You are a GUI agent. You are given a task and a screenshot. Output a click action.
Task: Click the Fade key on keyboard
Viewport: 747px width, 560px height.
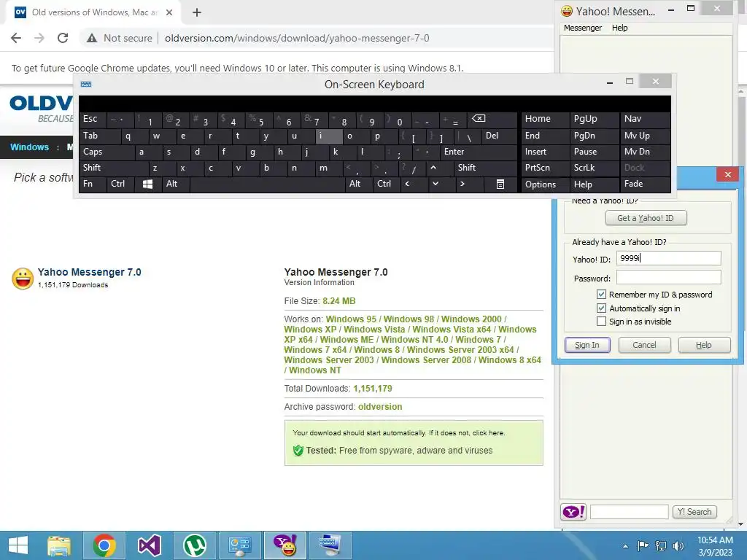click(x=644, y=184)
